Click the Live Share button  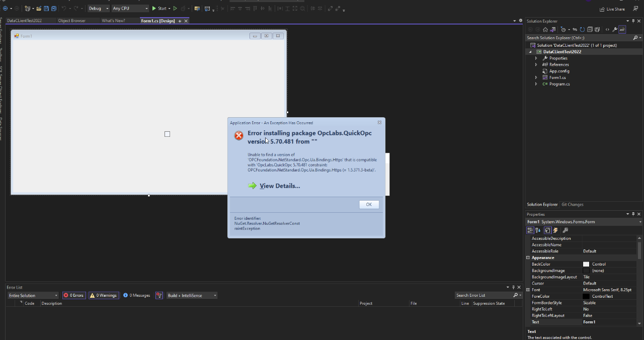[x=612, y=9]
